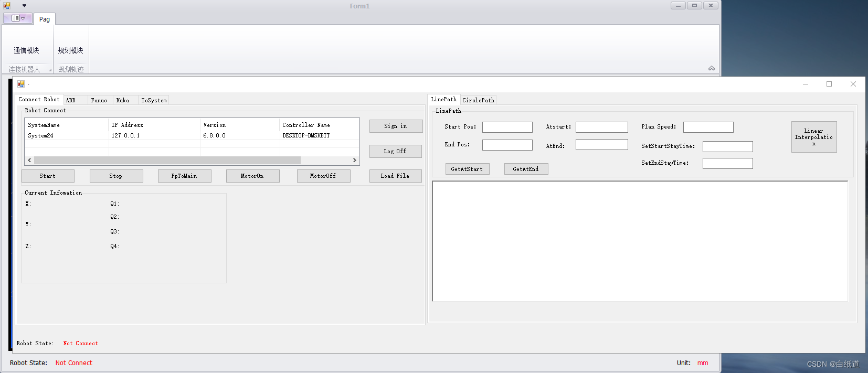Click the mm unit value in status bar
The width and height of the screenshot is (868, 373).
coord(703,363)
